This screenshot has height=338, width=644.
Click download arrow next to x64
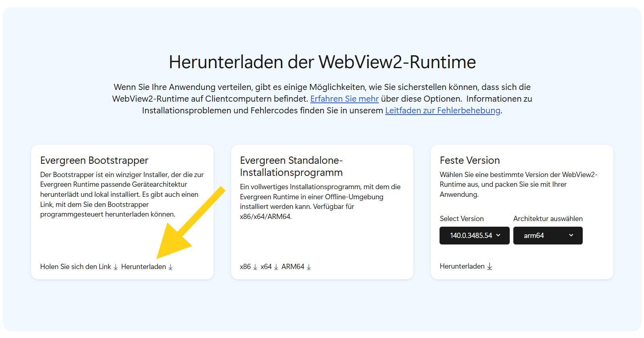[x=276, y=267]
